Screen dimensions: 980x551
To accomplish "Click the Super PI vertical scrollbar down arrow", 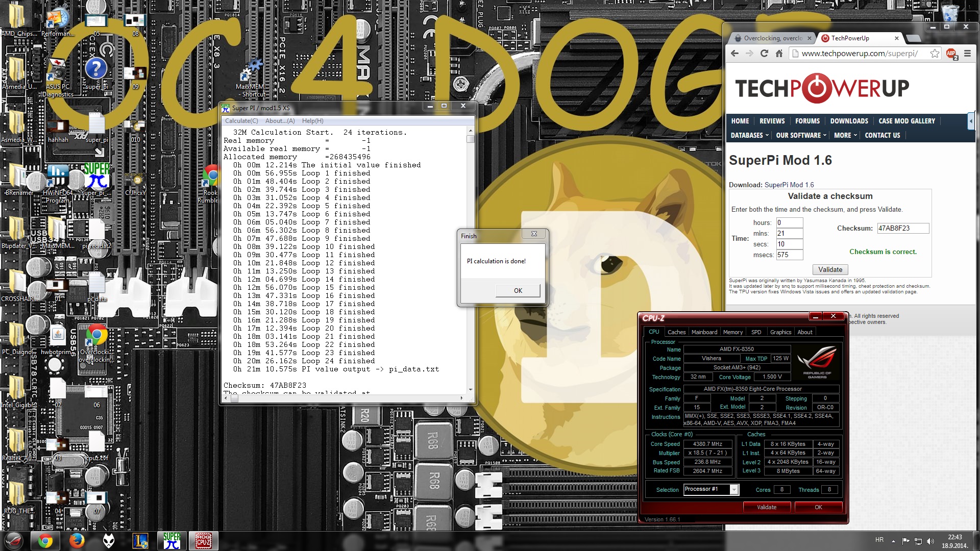I will coord(470,389).
